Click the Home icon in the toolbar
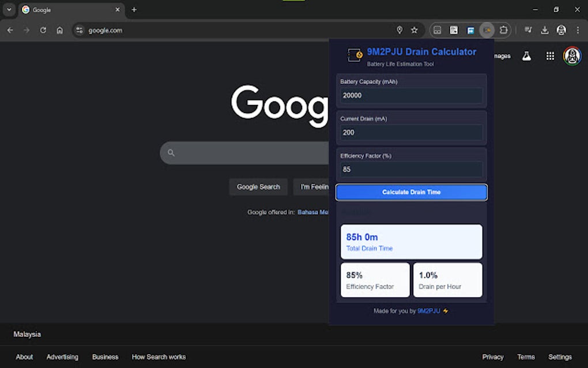Image resolution: width=588 pixels, height=368 pixels. [60, 30]
